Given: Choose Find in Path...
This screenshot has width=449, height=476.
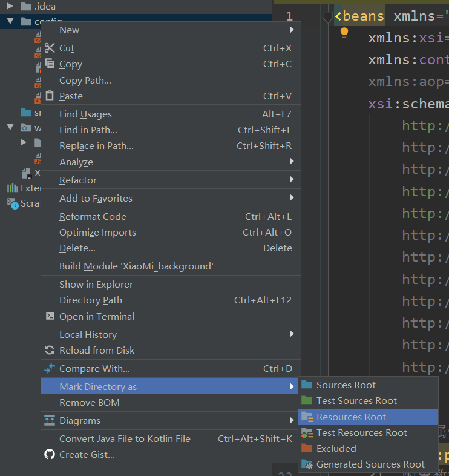Looking at the screenshot, I should (x=171, y=130).
